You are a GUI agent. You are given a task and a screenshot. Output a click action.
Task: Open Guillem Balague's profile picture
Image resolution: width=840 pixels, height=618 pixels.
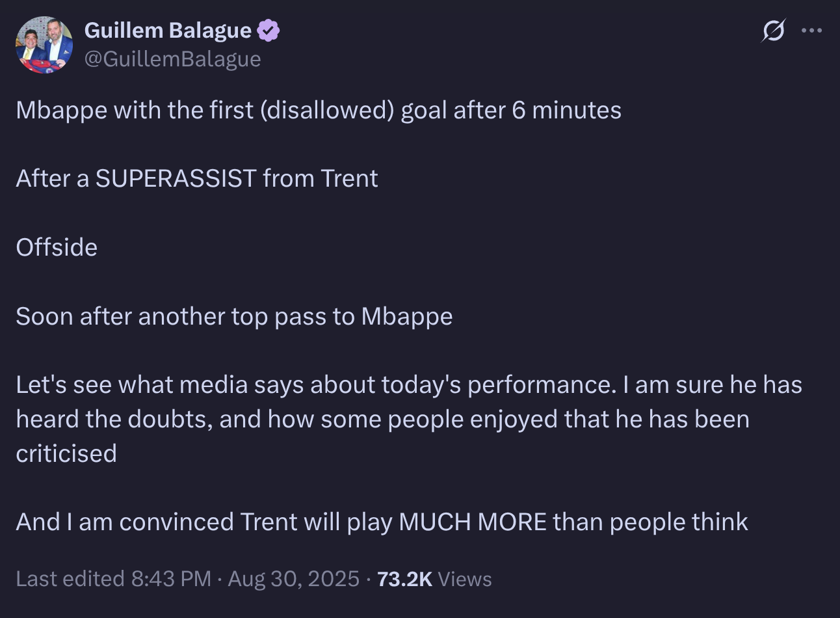44,45
